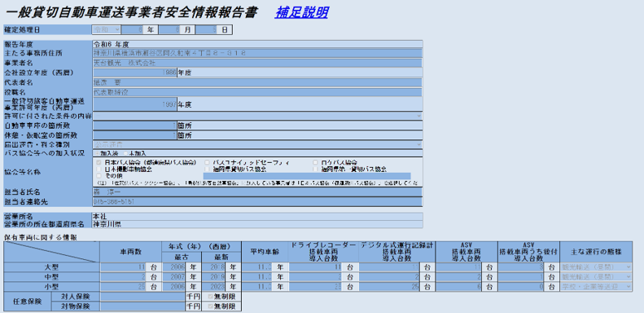
Task: Click the 事業者名 company name field
Action: (x=257, y=63)
